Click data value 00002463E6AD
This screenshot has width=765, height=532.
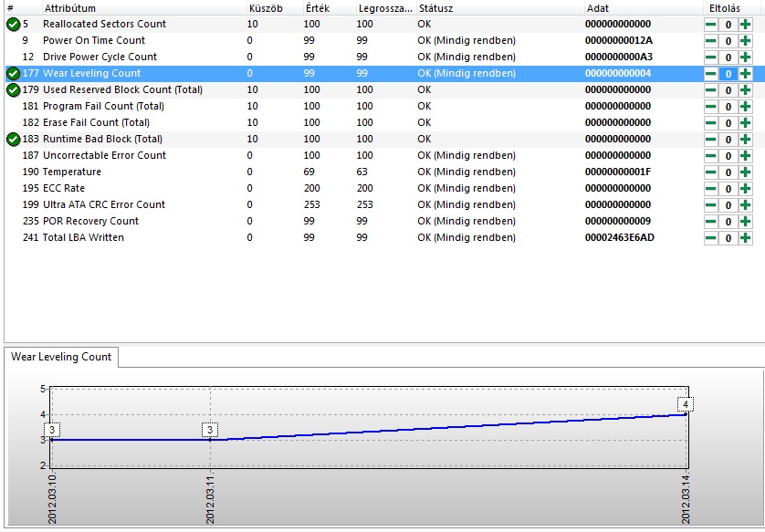click(619, 237)
